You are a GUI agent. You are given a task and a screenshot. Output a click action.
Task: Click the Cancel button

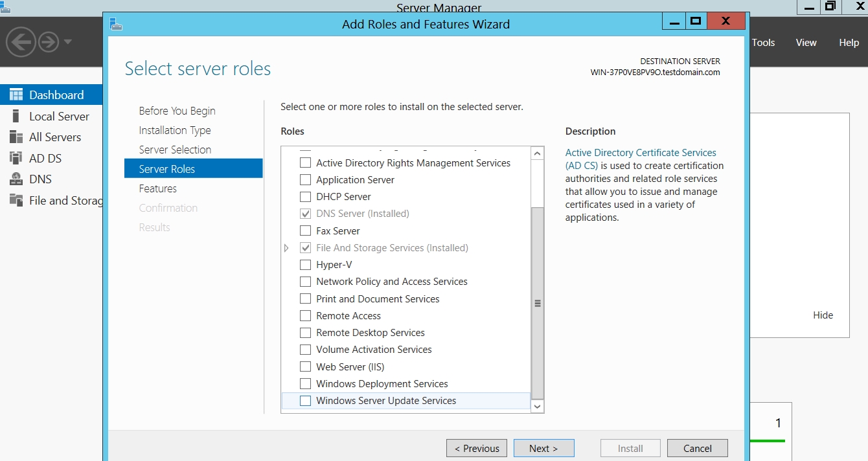point(698,448)
